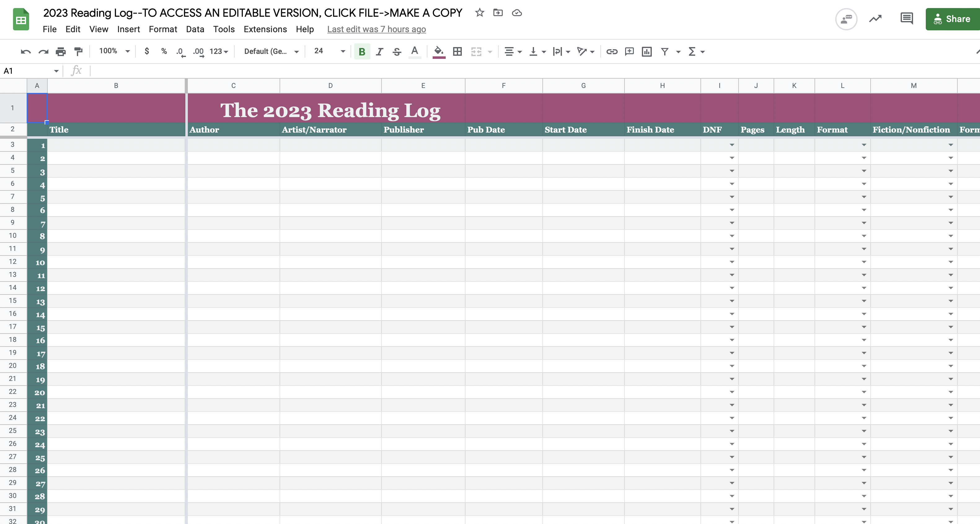Open the borders tool
980x524 pixels.
pyautogui.click(x=457, y=51)
